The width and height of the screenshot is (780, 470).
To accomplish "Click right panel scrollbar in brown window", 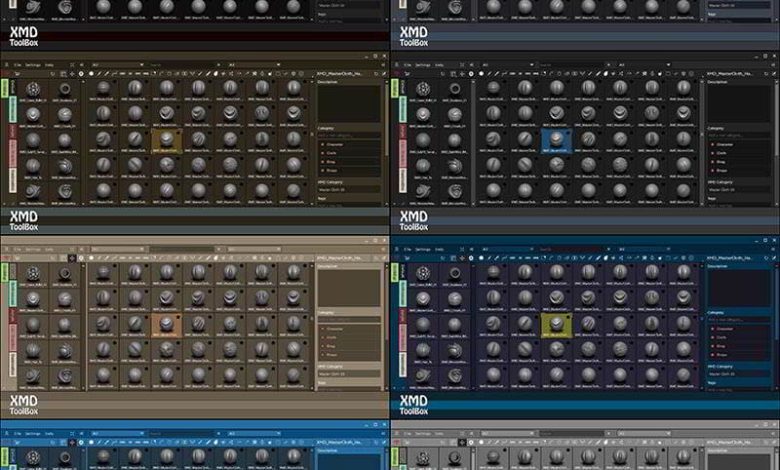I will click(385, 118).
